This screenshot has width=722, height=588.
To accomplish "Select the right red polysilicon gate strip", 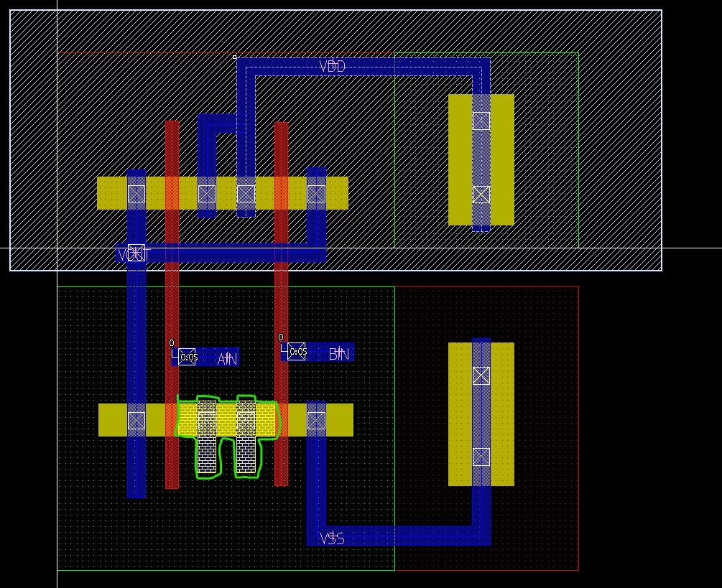I will (x=282, y=304).
